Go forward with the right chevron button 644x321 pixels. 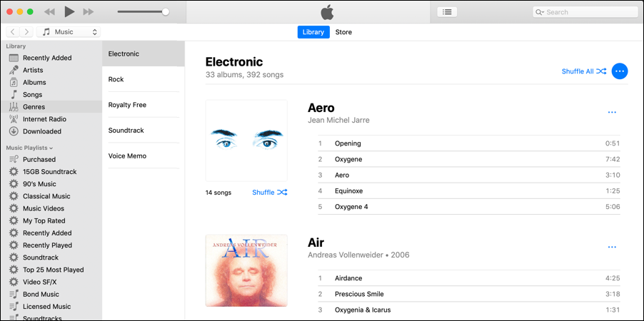[x=26, y=31]
